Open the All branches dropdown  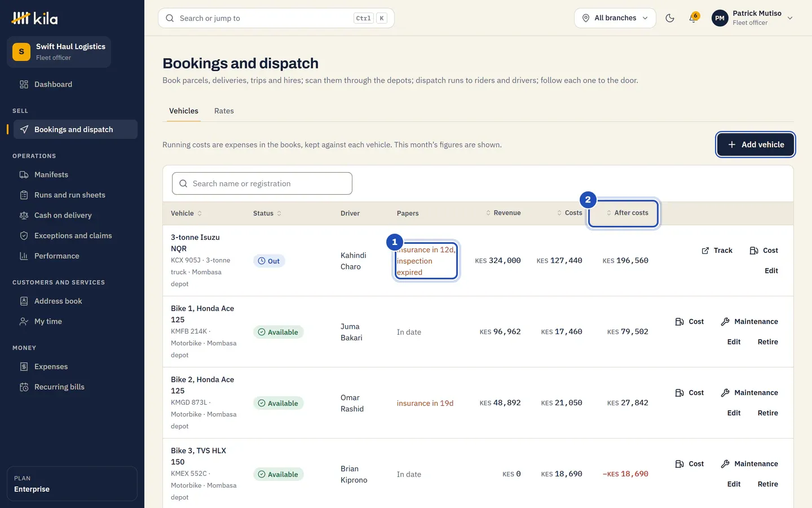(615, 18)
